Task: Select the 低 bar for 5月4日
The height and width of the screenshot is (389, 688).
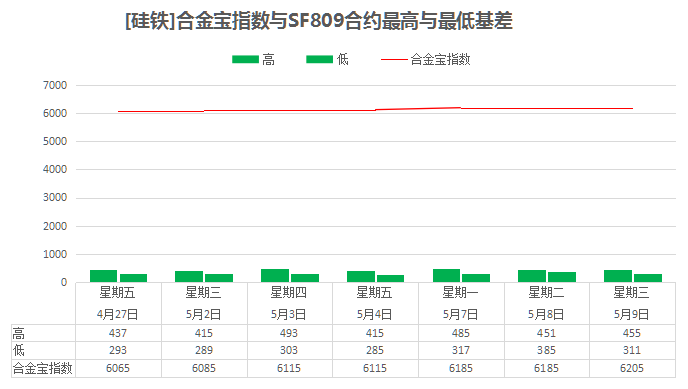Action: tap(391, 278)
